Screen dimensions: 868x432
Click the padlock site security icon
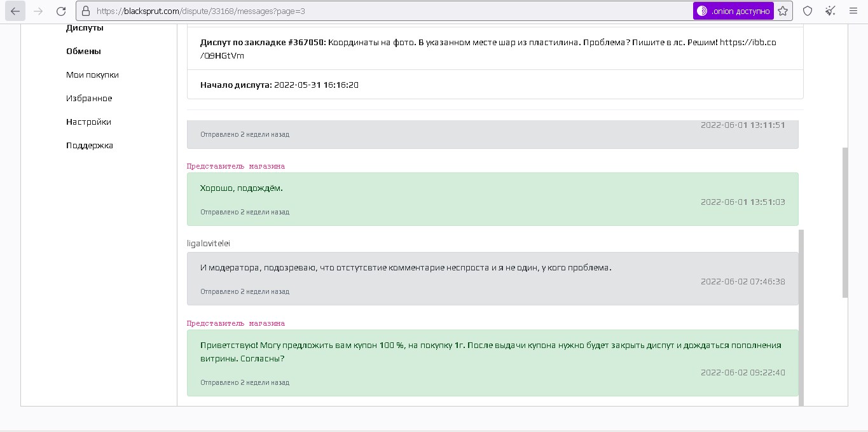click(86, 11)
